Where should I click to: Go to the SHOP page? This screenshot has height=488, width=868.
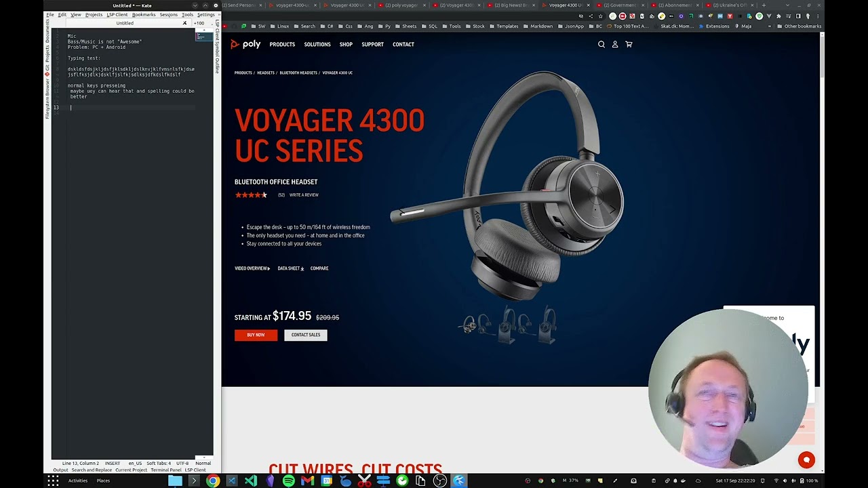(x=346, y=44)
